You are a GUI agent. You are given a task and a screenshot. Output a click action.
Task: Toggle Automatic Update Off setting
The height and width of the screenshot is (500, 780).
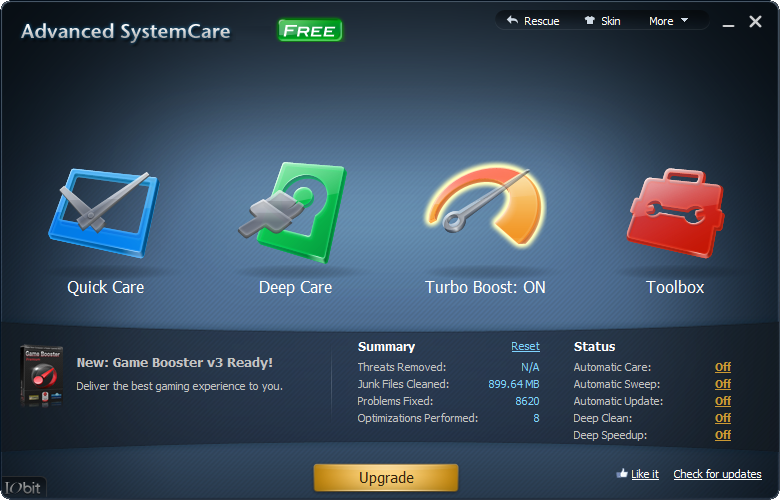723,401
